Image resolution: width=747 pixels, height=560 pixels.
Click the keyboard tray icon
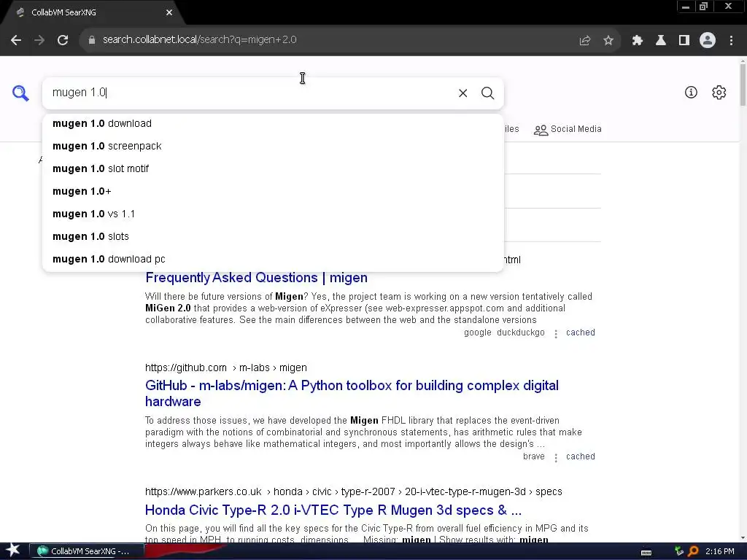coord(646,552)
